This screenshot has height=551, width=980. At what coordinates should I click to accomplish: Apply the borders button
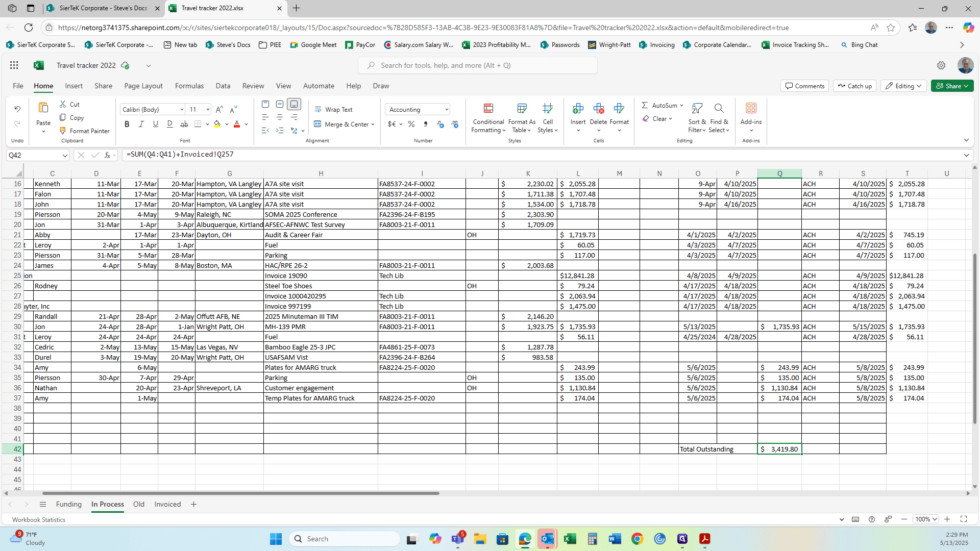point(198,124)
